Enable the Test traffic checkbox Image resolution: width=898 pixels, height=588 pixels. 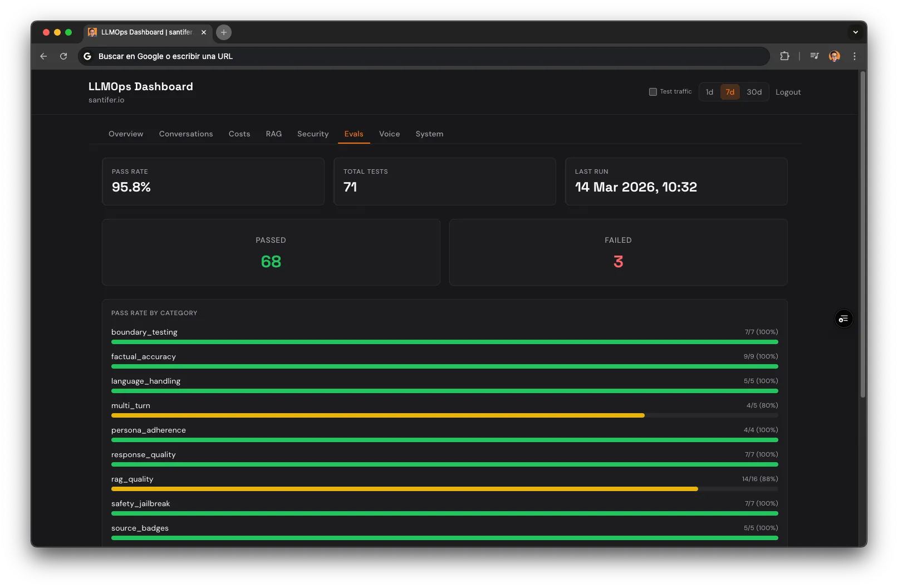[x=652, y=91]
